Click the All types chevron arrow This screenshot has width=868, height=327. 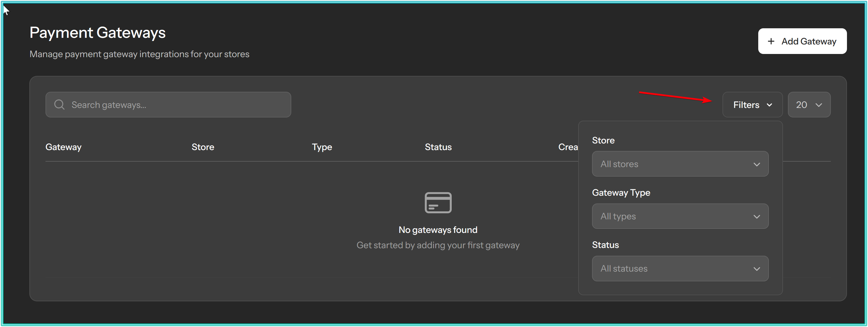pos(757,217)
